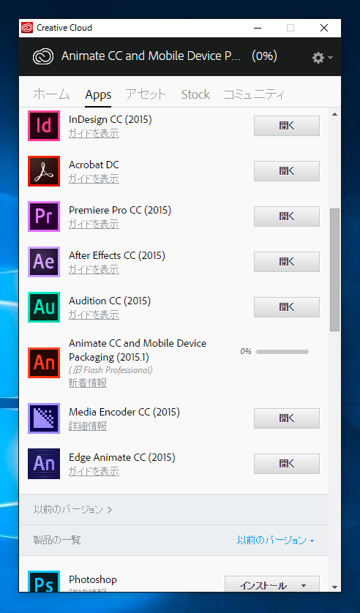This screenshot has width=360, height=613.
Task: Click the Photoshop app icon
Action: point(44,581)
